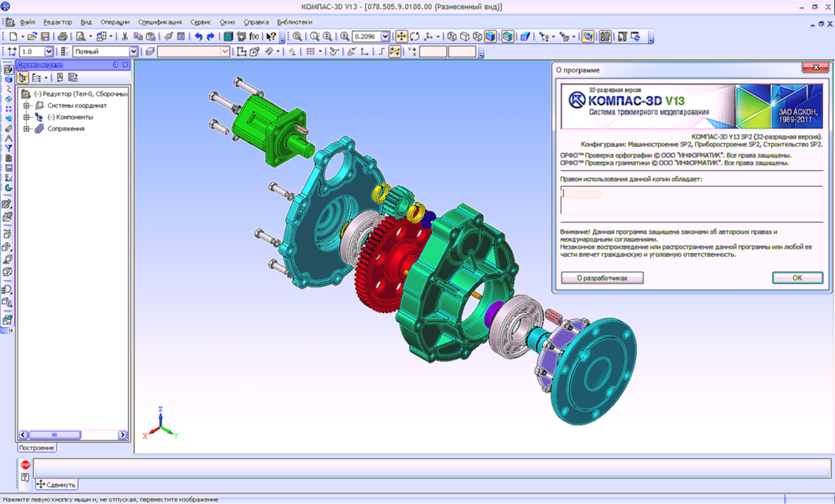The width and height of the screenshot is (835, 504).
Task: Enable perspective projection cube icon
Action: pos(525,36)
